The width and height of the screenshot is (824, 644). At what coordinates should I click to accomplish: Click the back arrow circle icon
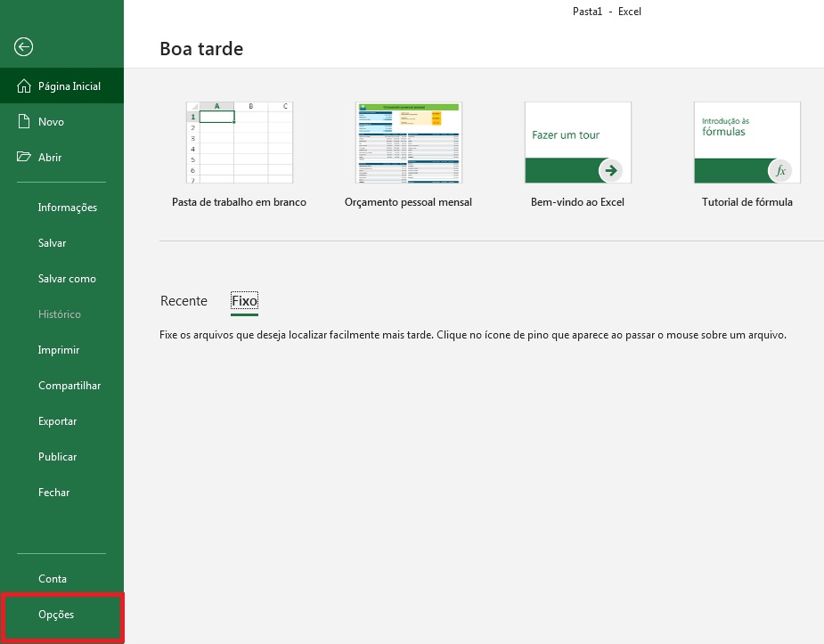(23, 46)
